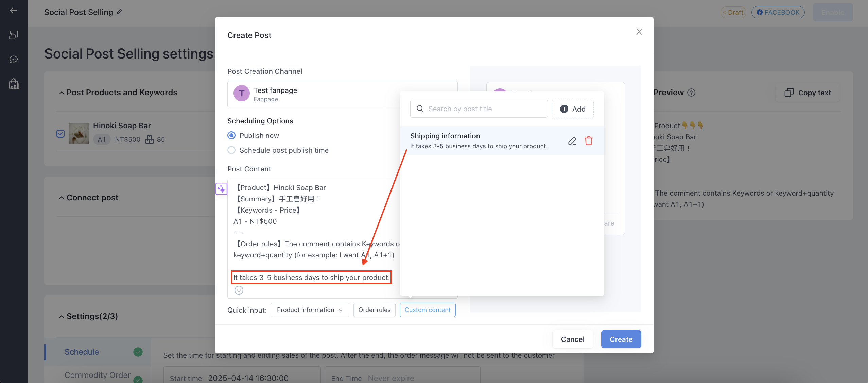This screenshot has height=383, width=868.
Task: Select Publish now radio option
Action: tap(231, 136)
